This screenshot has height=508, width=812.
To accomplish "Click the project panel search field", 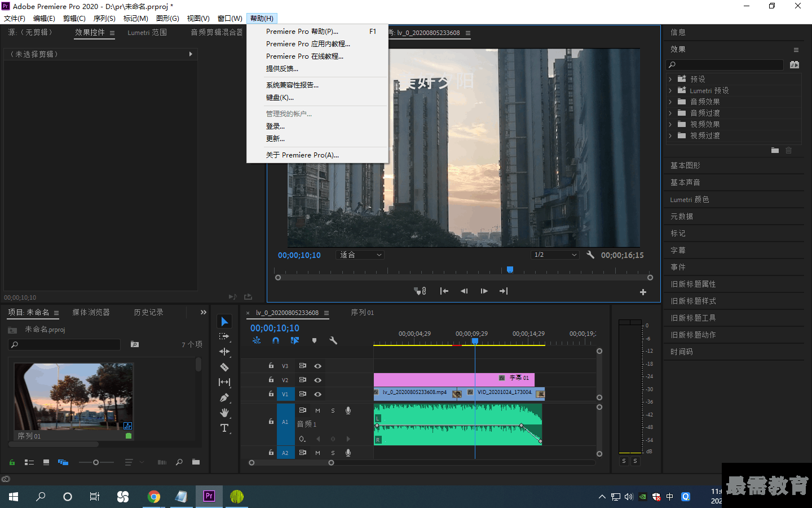I will point(64,344).
